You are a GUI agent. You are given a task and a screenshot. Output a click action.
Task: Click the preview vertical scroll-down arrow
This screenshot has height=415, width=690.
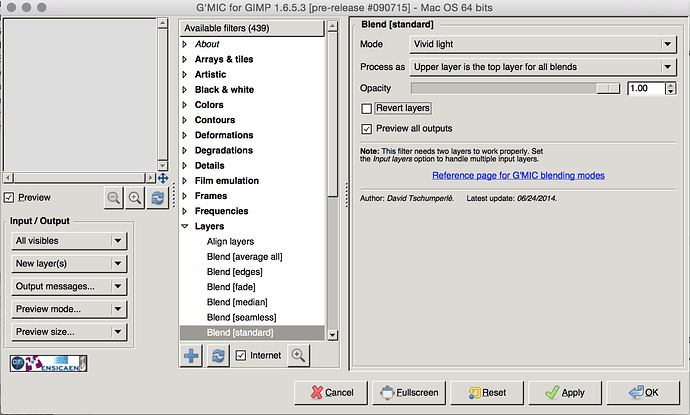(163, 165)
